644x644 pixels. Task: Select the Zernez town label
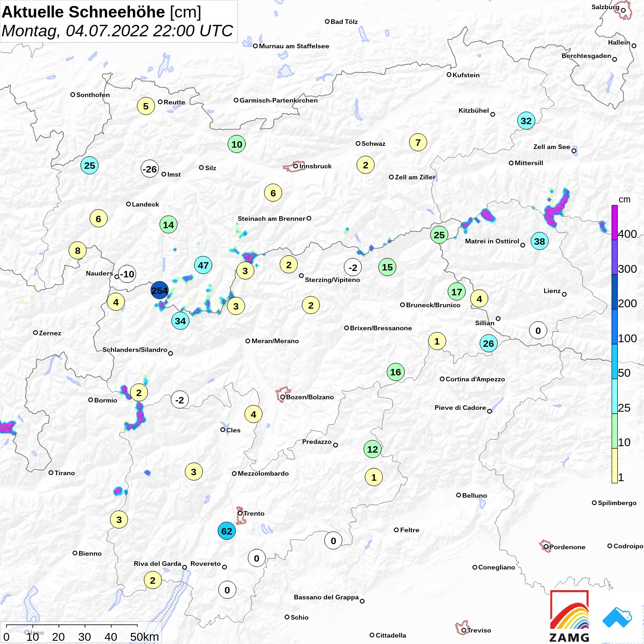(50, 333)
